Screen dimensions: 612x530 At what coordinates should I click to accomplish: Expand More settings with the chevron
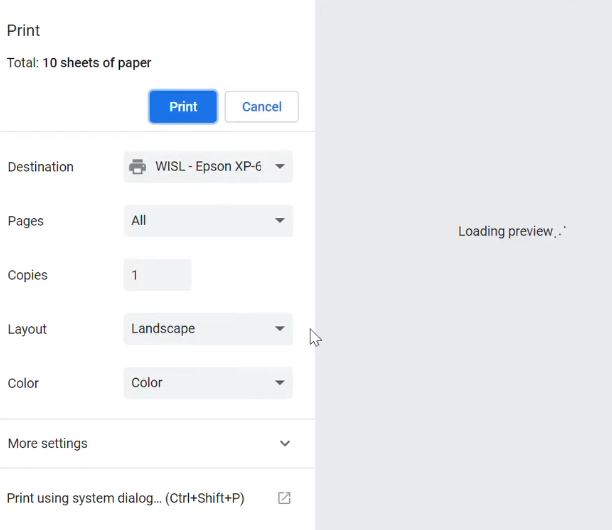tap(285, 443)
